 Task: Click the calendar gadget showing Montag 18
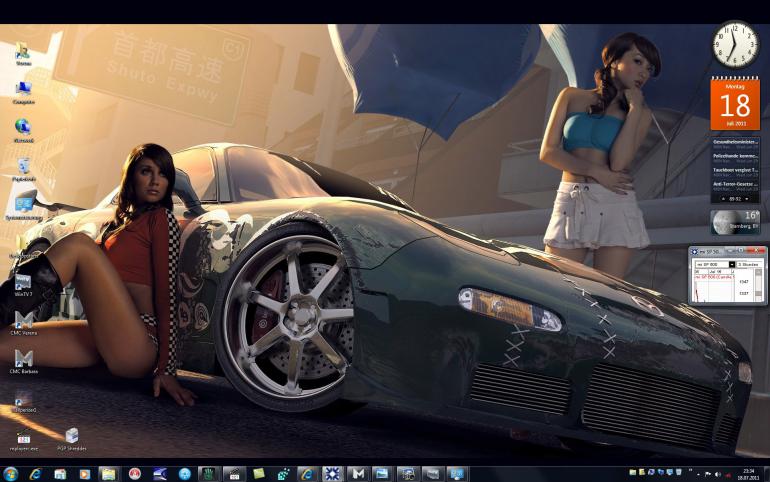[735, 104]
